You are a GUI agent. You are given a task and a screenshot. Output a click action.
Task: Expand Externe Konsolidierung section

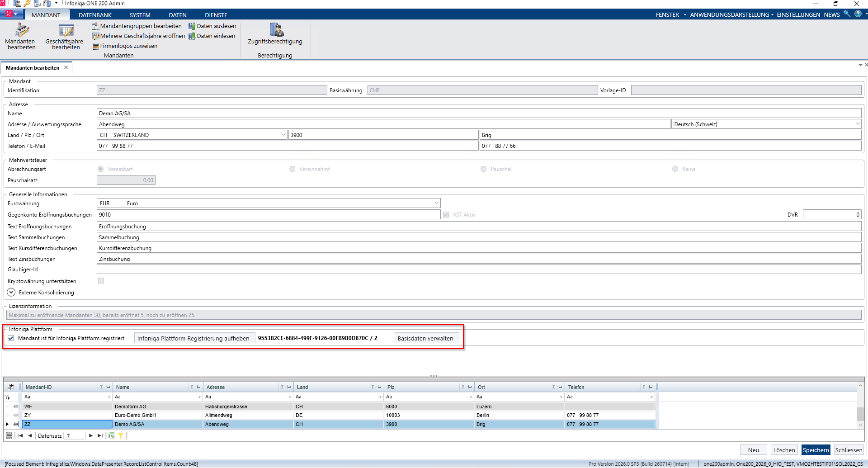pos(11,293)
